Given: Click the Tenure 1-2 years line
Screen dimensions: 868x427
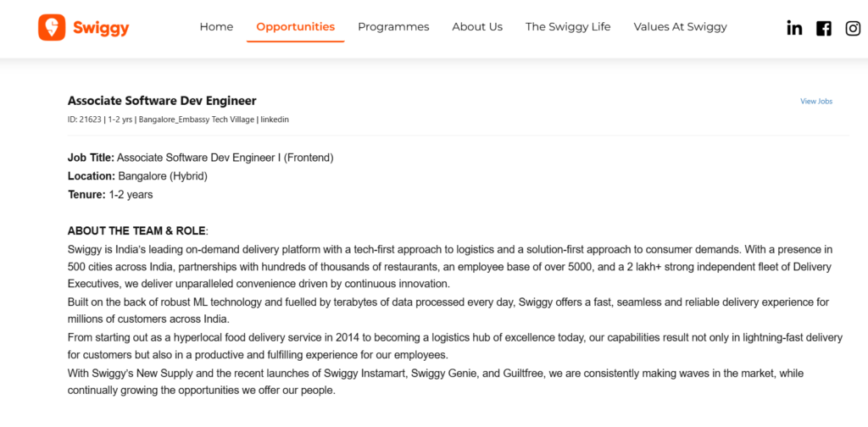Looking at the screenshot, I should point(110,195).
